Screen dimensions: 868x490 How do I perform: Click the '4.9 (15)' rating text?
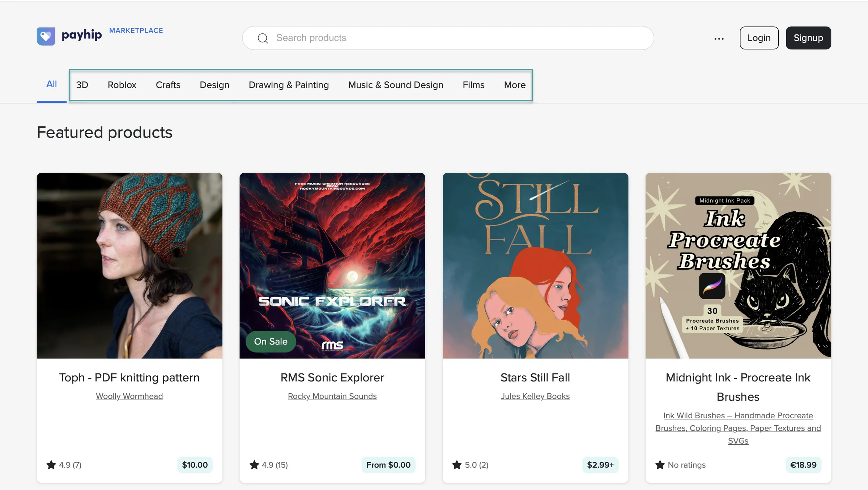tap(275, 465)
